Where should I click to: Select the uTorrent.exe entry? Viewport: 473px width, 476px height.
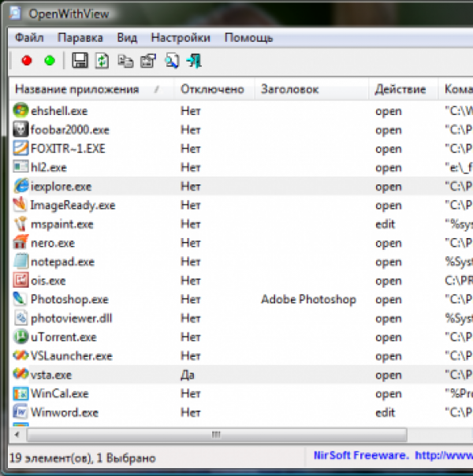tap(63, 337)
